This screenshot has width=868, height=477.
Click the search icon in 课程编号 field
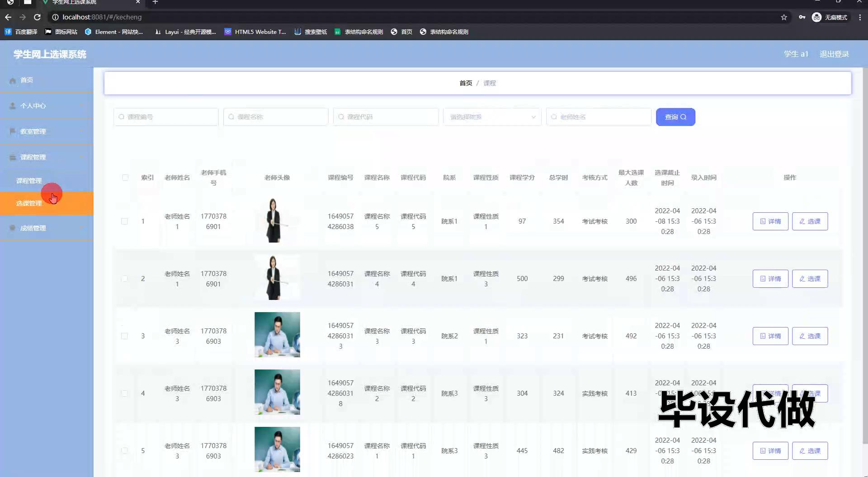pyautogui.click(x=121, y=117)
